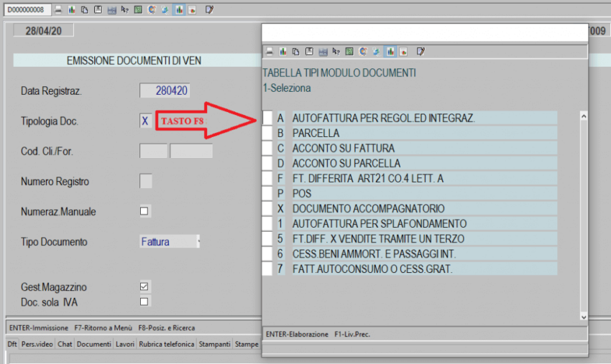Open the Chat tab
The image size is (611, 364).
coord(65,344)
